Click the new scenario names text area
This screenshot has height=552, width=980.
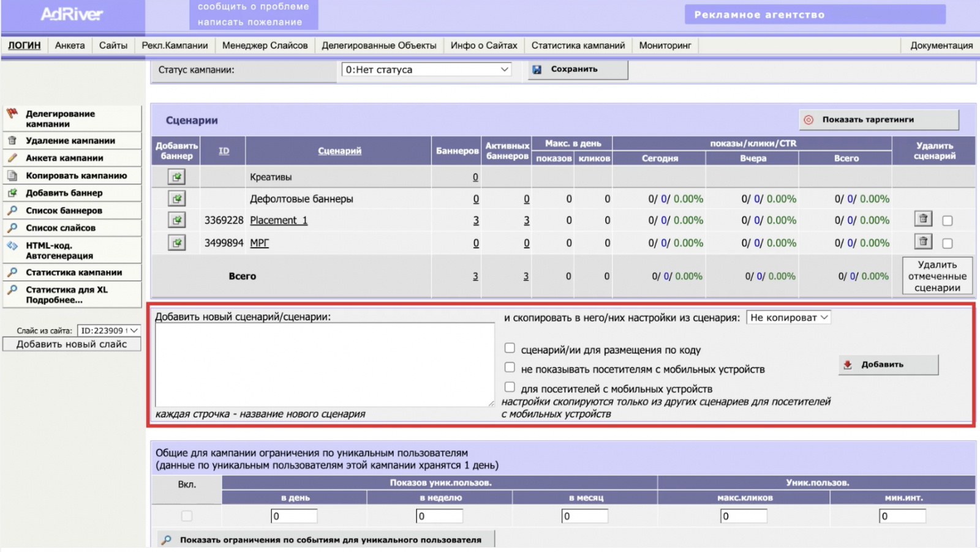pos(324,365)
